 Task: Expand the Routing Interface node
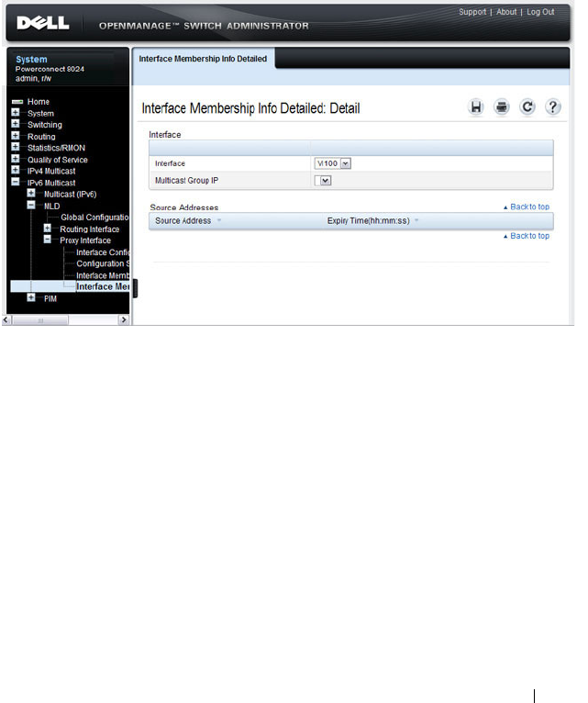pos(47,229)
